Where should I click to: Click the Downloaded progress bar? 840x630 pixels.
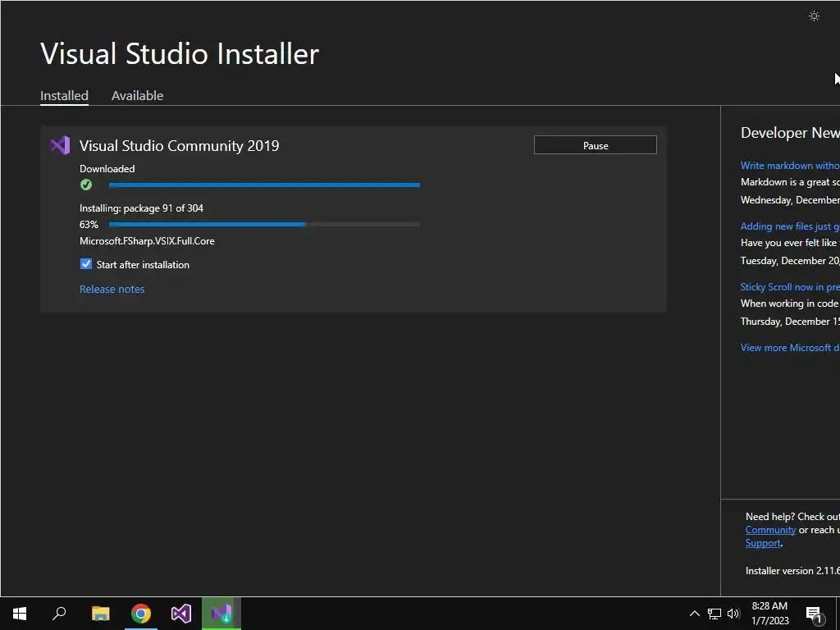264,185
